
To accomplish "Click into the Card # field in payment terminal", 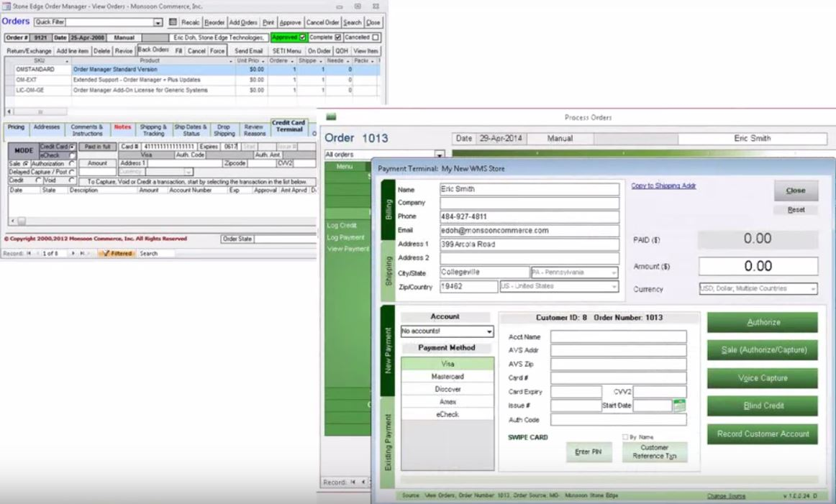I will pos(618,377).
